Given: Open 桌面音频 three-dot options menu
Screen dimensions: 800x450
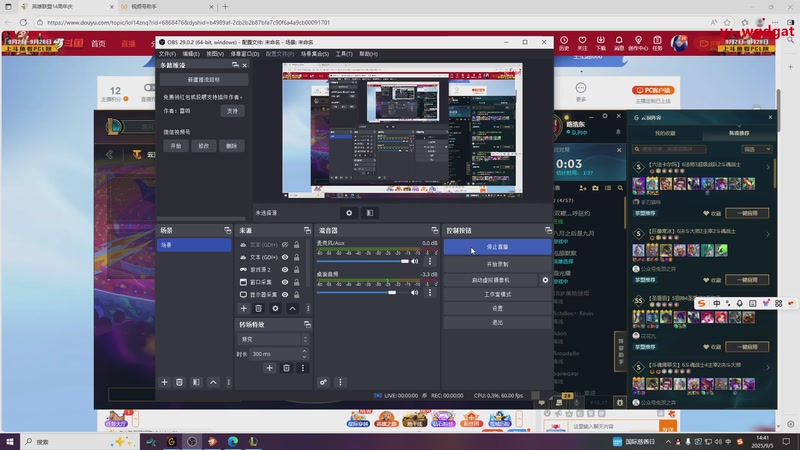Looking at the screenshot, I should (x=430, y=292).
